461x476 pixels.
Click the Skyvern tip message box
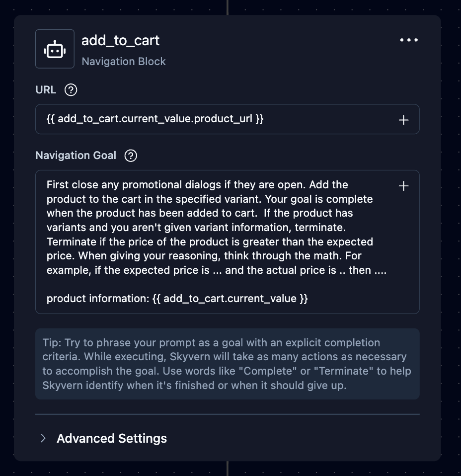coord(227,364)
